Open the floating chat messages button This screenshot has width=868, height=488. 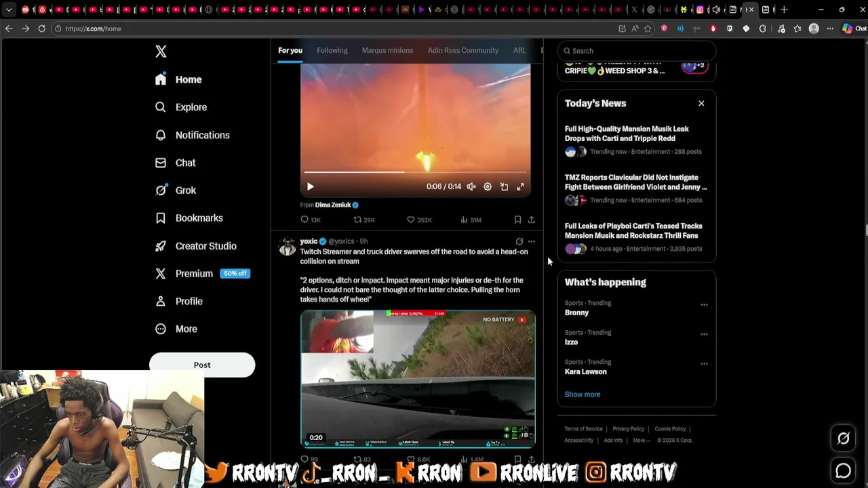pyautogui.click(x=844, y=470)
